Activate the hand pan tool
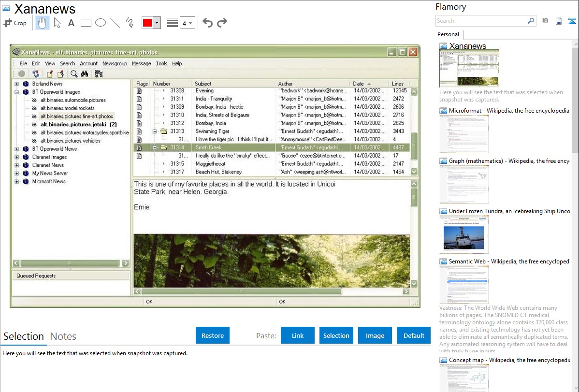The image size is (579, 392). (43, 23)
